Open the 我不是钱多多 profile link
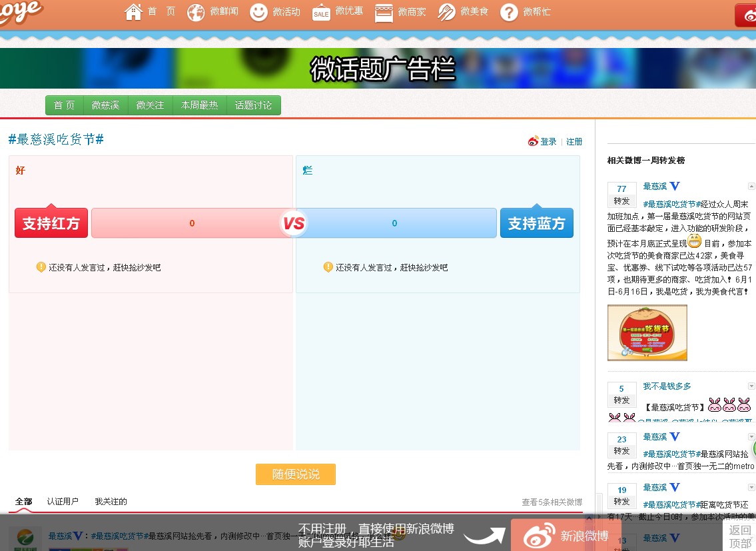The height and width of the screenshot is (551, 756). point(667,386)
